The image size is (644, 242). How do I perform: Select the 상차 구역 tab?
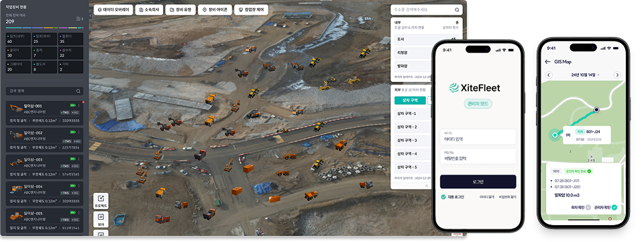pos(410,101)
